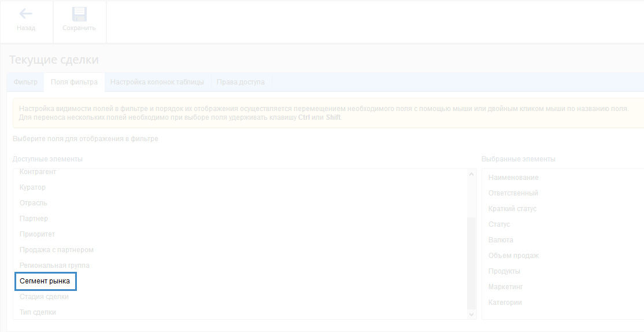The height and width of the screenshot is (332, 644).
Task: Open the Настройка колонок таблицы tab
Action: click(x=157, y=82)
